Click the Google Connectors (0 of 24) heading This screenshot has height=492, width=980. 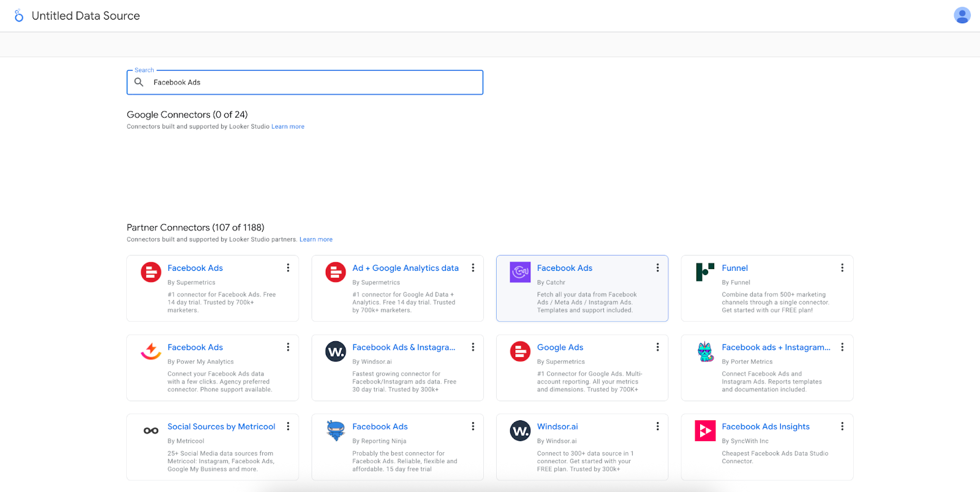coord(187,115)
